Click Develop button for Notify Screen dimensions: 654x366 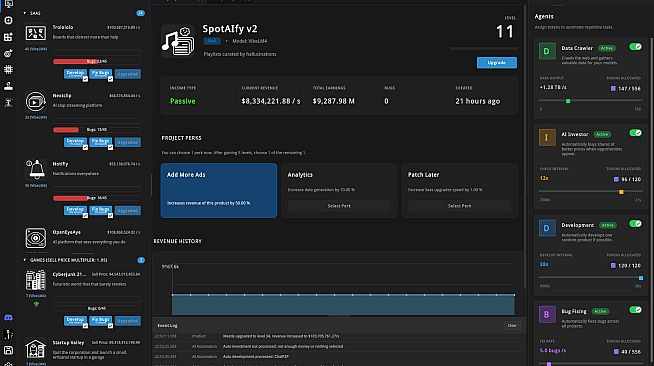(75, 210)
